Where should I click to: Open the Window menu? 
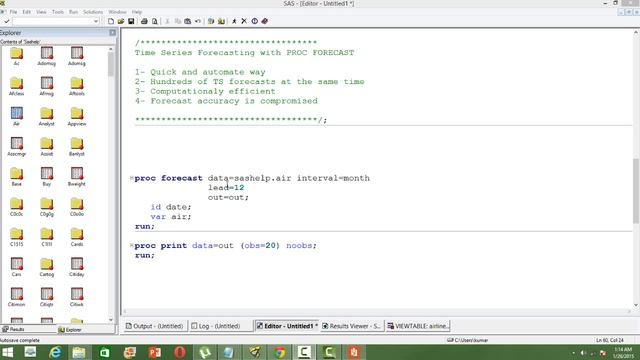tap(118, 12)
